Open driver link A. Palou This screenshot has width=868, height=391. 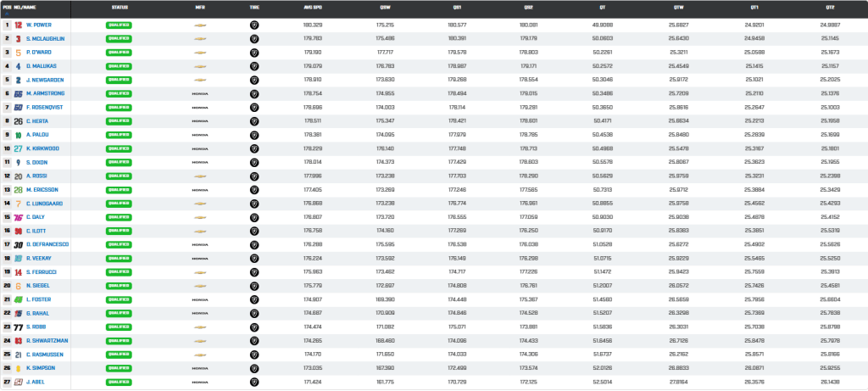coord(37,135)
